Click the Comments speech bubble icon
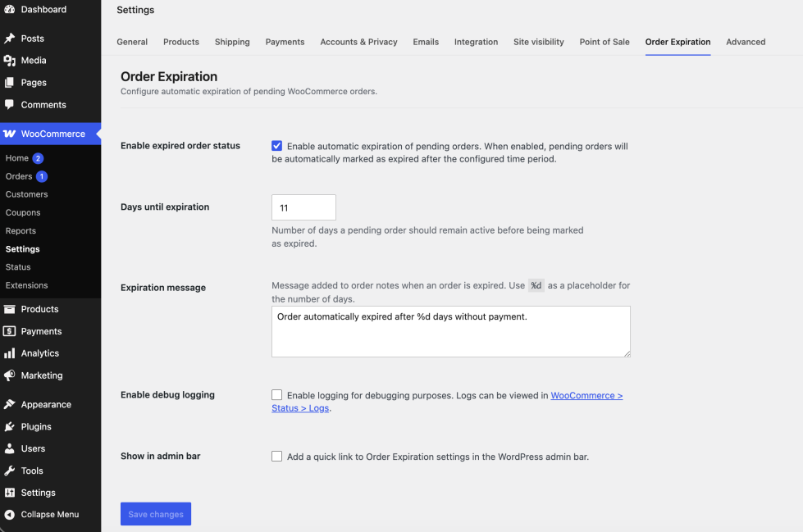The width and height of the screenshot is (803, 532). tap(9, 104)
